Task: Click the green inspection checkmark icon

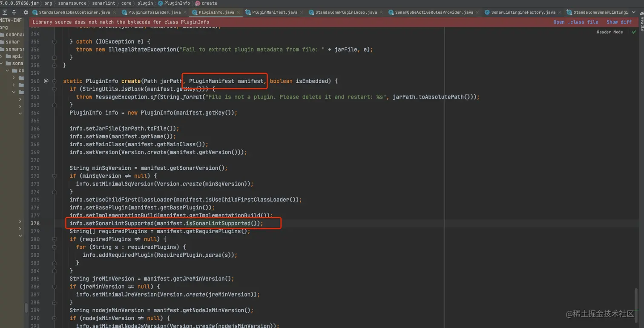Action: (634, 32)
